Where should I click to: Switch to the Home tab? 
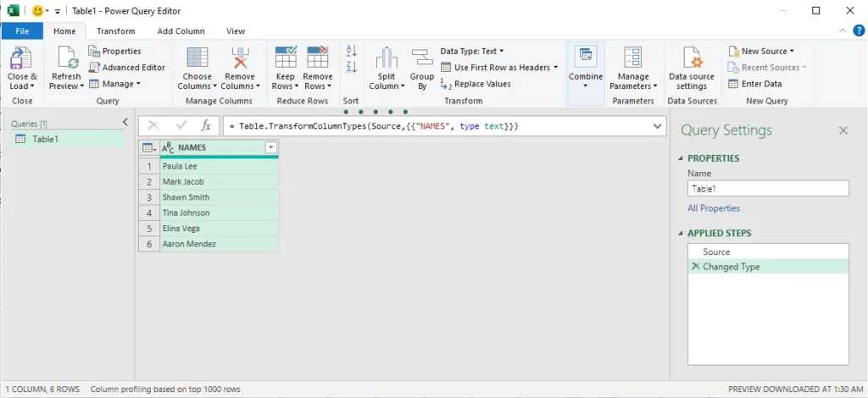(x=64, y=31)
